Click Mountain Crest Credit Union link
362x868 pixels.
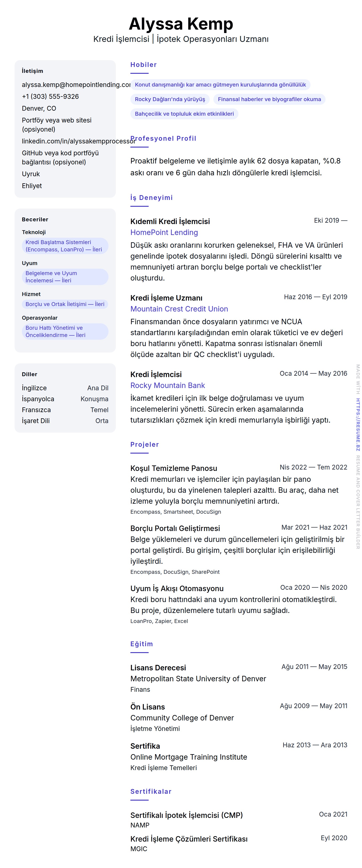179,309
